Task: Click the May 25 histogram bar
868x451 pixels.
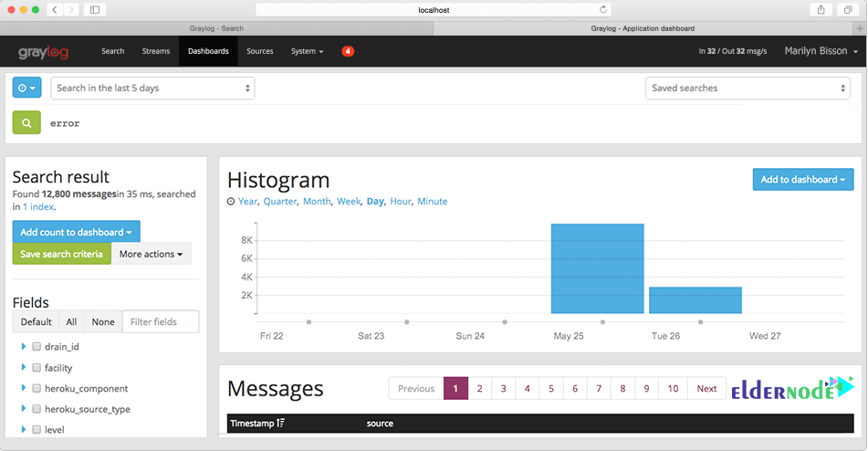Action: click(x=597, y=268)
